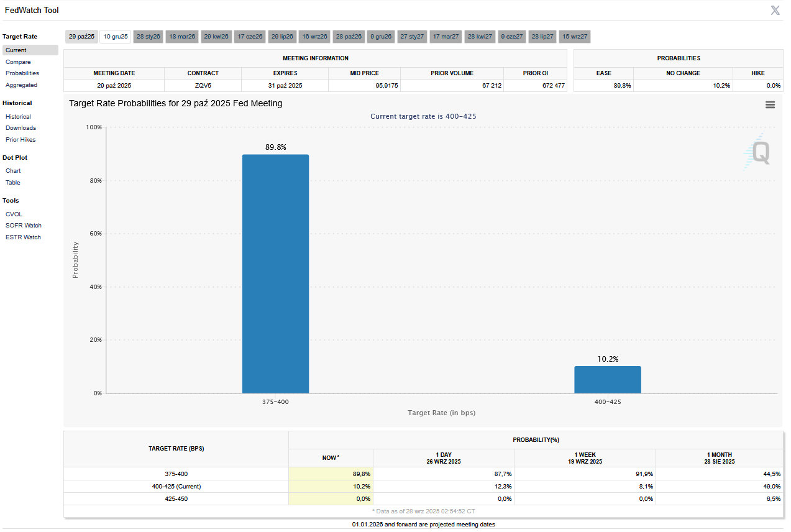Open the Downloads link under Historical
Screen dimensions: 791x532
coord(21,128)
